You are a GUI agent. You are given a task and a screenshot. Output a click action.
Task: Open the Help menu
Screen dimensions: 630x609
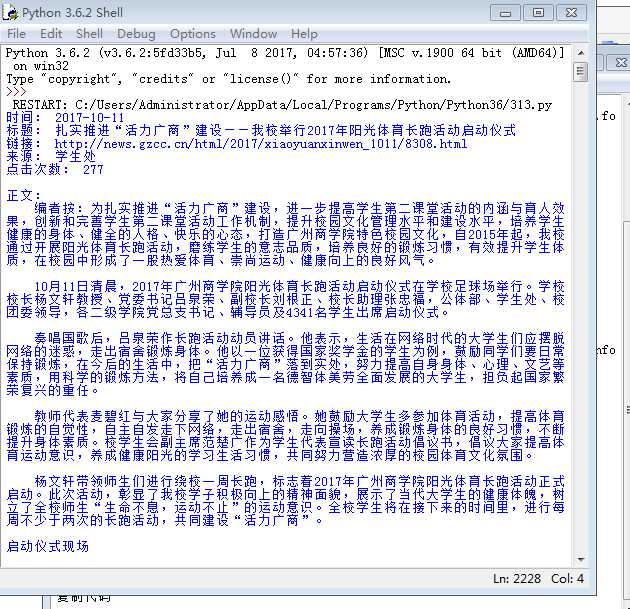(304, 34)
